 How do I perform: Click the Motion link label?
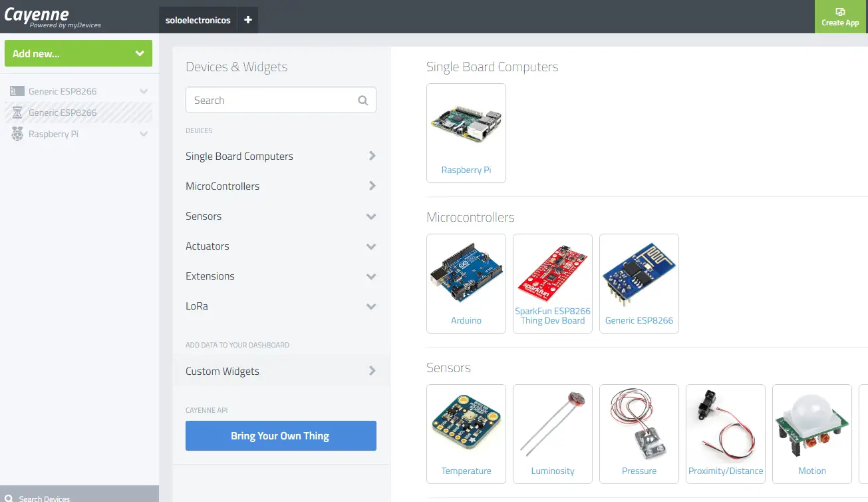tap(812, 471)
